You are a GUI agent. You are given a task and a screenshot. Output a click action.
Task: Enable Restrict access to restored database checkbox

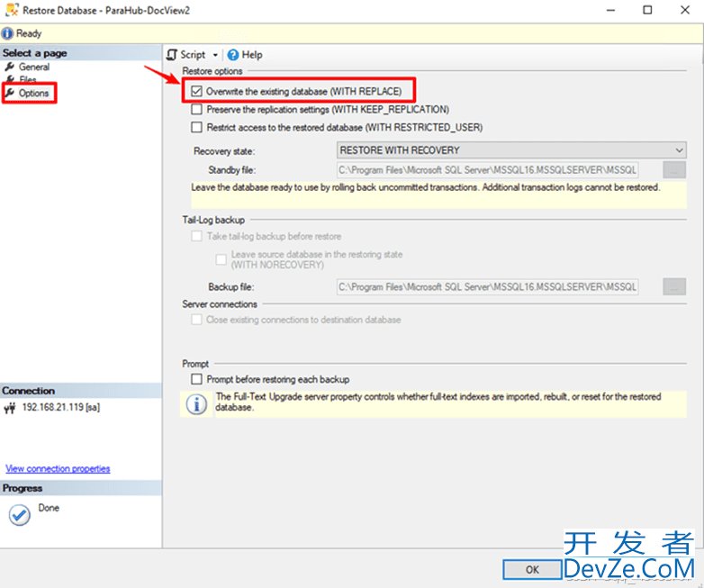click(196, 127)
